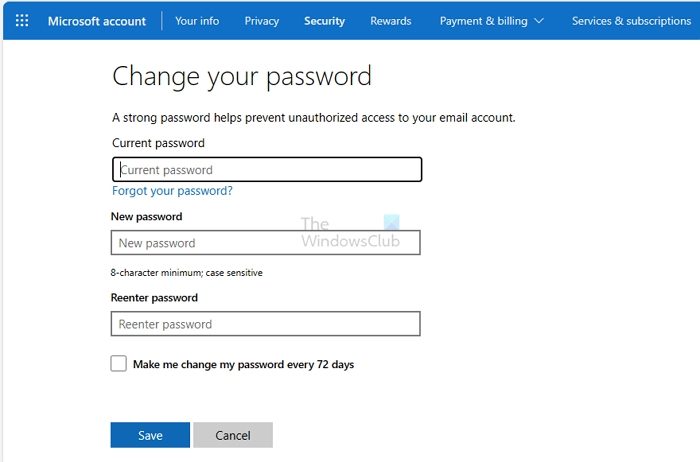Click the bold Reenter password label
The image size is (700, 462).
point(154,298)
